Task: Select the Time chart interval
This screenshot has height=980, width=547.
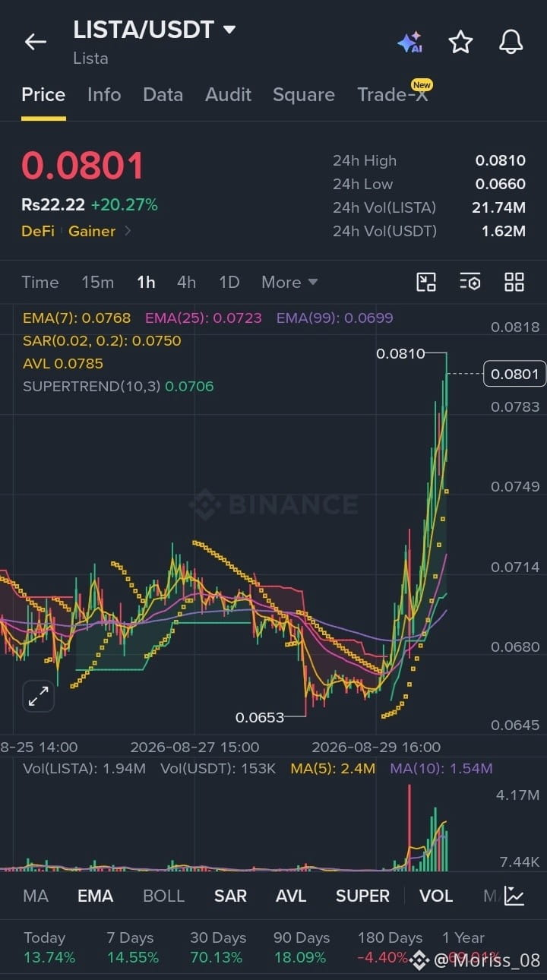Action: (40, 282)
